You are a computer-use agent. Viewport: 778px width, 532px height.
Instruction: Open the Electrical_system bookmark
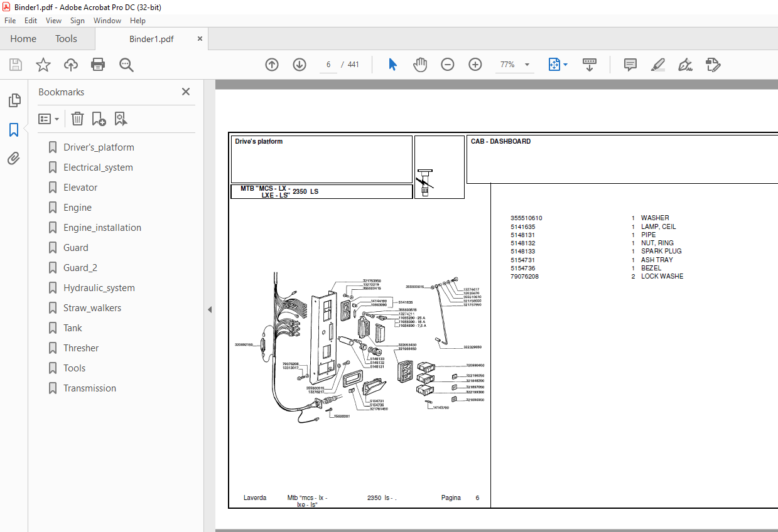pos(98,168)
